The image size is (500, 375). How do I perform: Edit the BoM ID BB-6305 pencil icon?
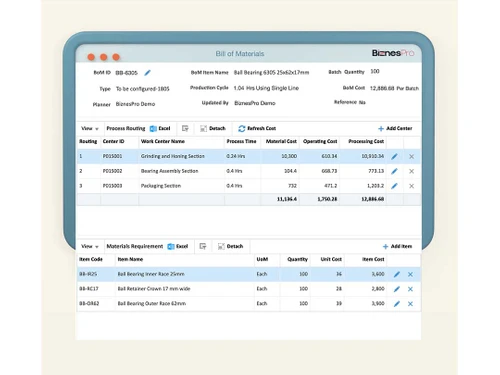tap(147, 72)
